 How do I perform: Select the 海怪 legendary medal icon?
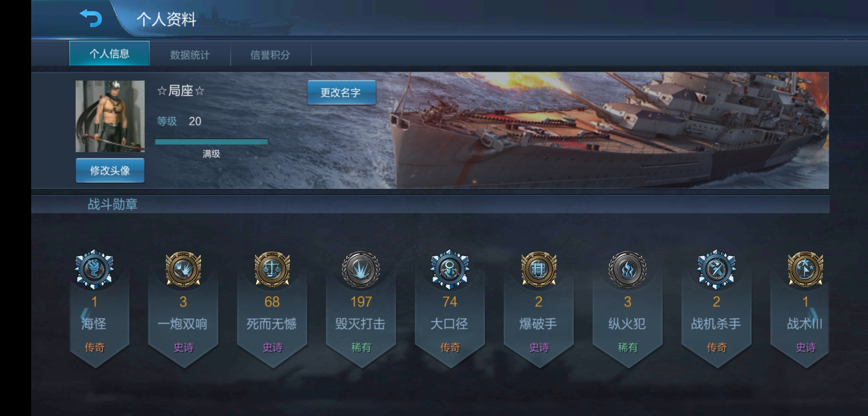coord(94,269)
